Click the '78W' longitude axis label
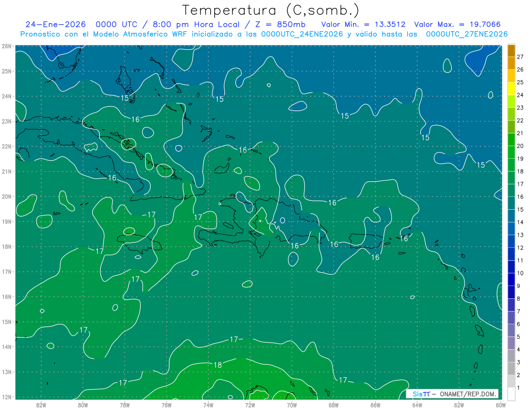This screenshot has width=532, height=411. (125, 405)
